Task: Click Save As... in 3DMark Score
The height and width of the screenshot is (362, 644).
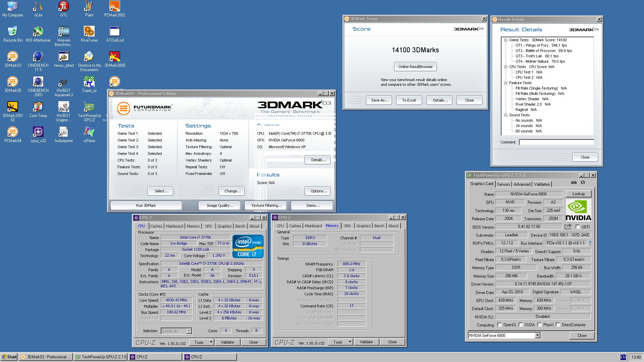Action: tap(380, 100)
